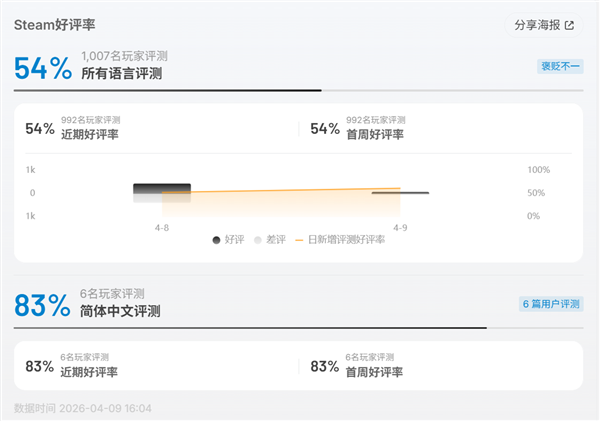Click the 4-9 review bar in chart
Screen dimensions: 600x421
point(400,193)
